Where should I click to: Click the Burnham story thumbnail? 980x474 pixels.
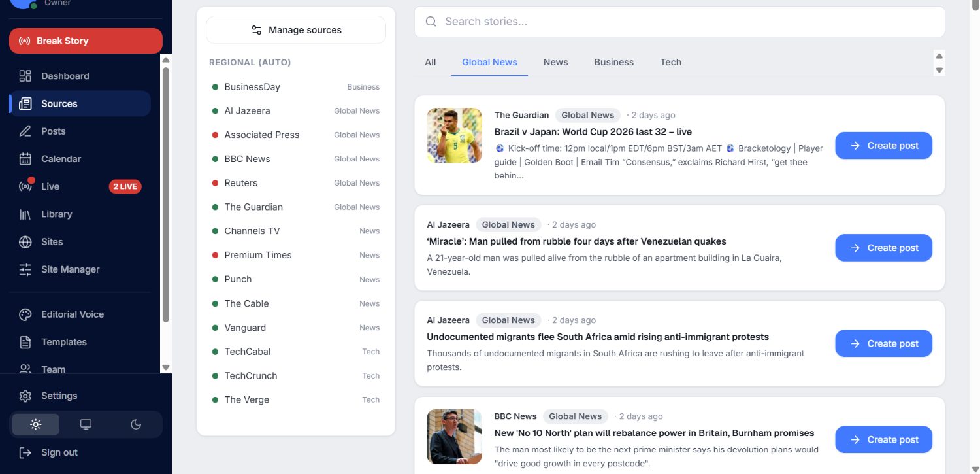pyautogui.click(x=454, y=437)
